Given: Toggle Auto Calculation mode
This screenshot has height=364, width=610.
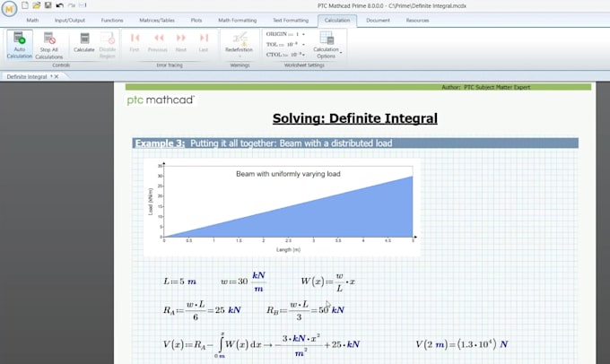Looking at the screenshot, I should click(x=20, y=45).
